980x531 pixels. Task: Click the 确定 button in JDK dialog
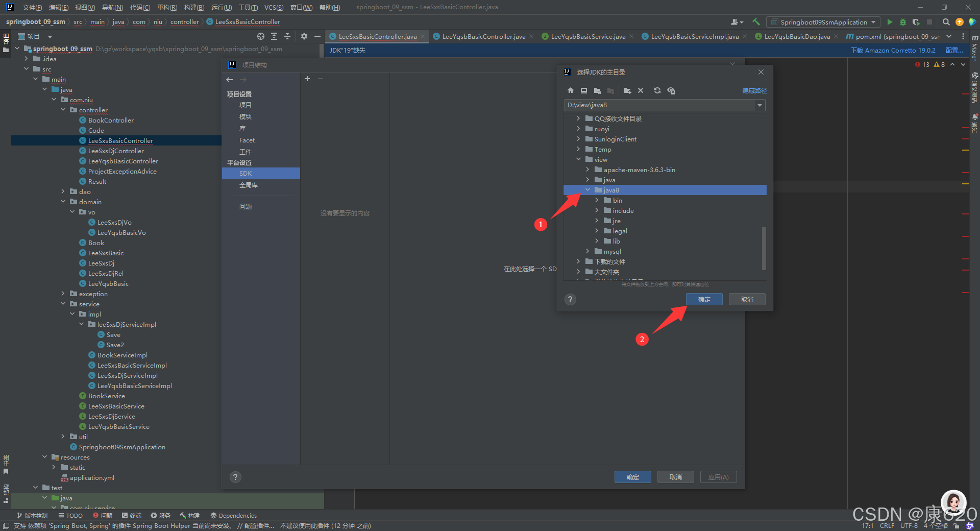coord(704,299)
